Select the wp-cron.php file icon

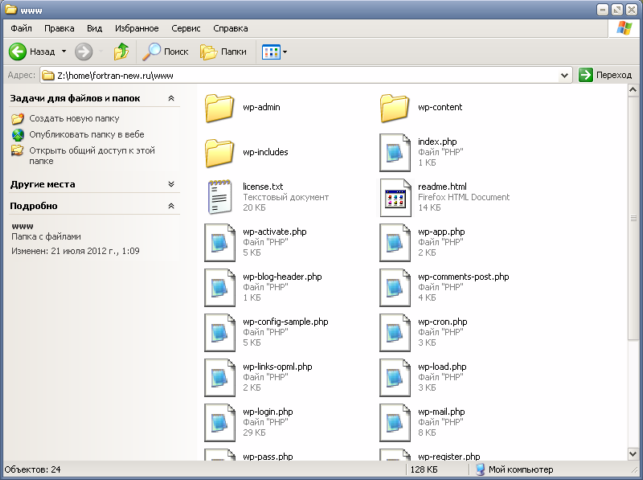(x=395, y=333)
